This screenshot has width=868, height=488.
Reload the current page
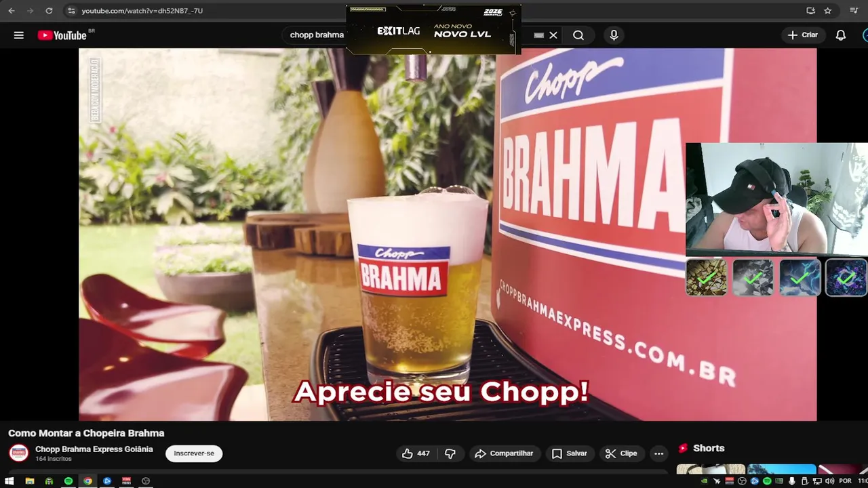(49, 11)
